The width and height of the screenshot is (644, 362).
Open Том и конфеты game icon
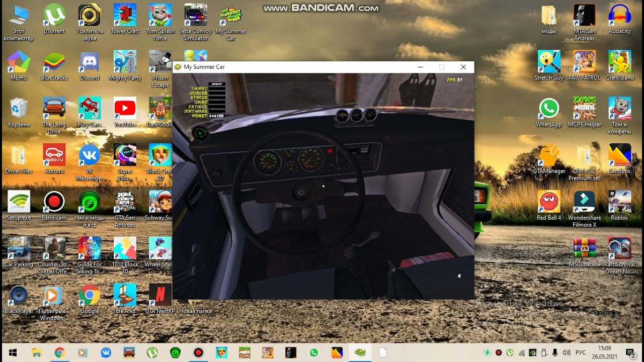point(619,116)
